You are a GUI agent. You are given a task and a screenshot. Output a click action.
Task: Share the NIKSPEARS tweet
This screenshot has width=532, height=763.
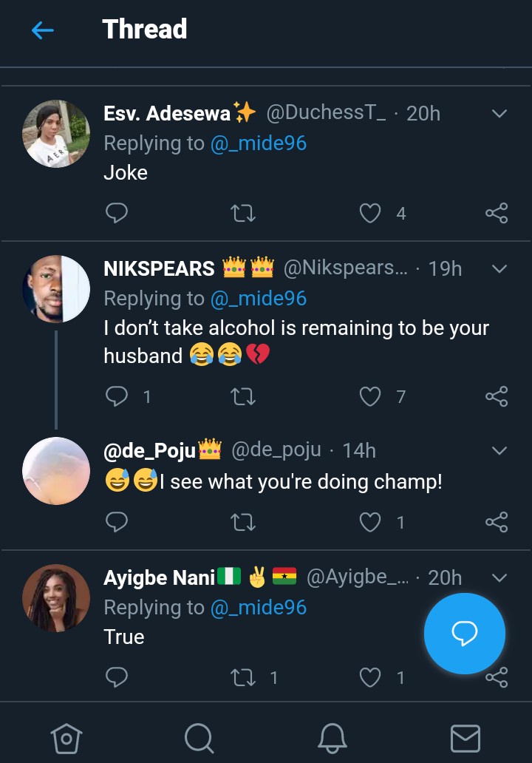point(497,397)
